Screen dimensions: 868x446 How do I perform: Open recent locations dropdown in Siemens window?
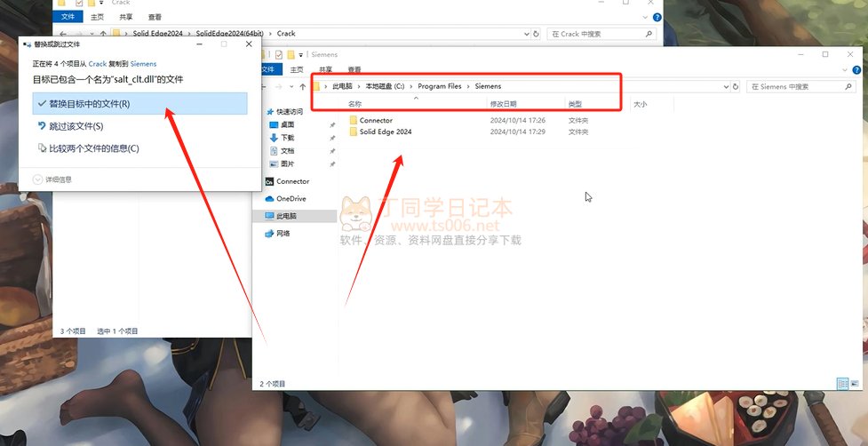coord(291,87)
